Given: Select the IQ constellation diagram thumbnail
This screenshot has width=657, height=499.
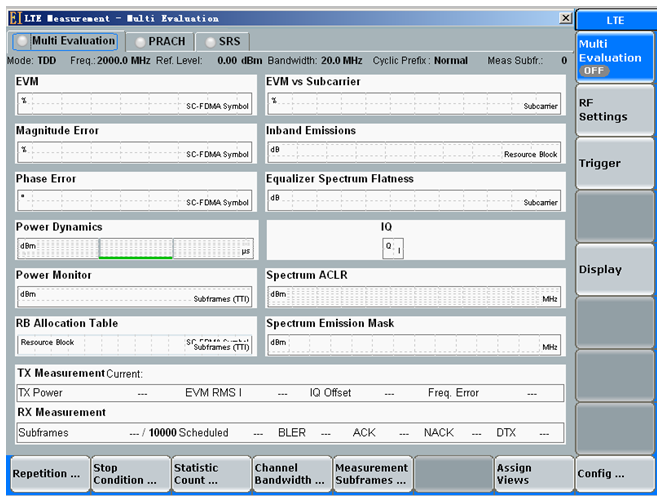Looking at the screenshot, I should (393, 248).
